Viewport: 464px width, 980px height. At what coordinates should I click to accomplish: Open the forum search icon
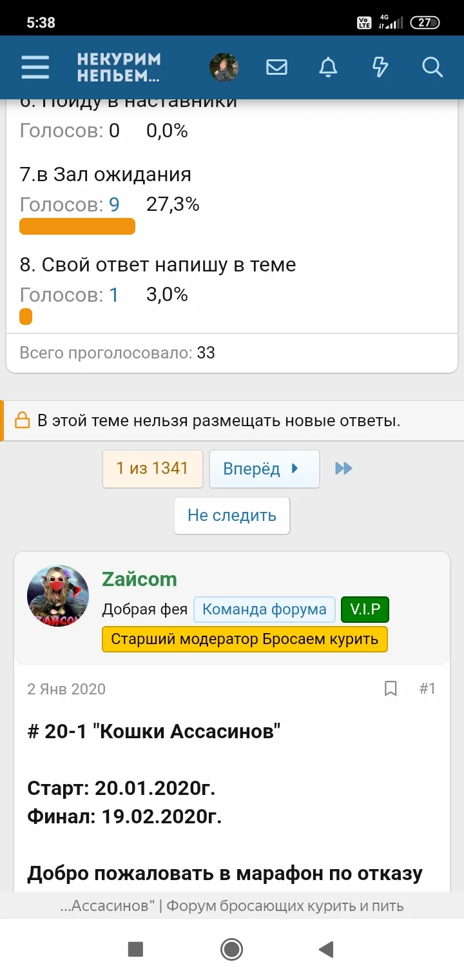(x=431, y=66)
